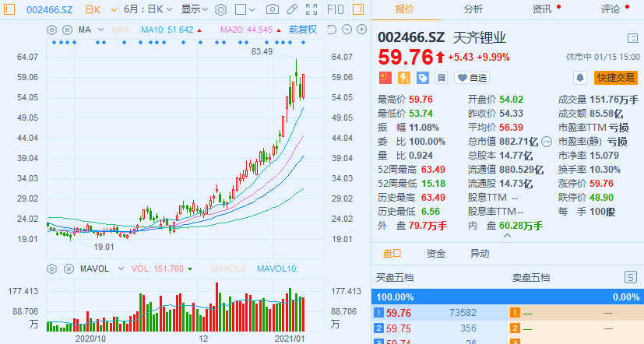Expand chart to fullscreen
The height and width of the screenshot is (344, 644).
[311, 9]
